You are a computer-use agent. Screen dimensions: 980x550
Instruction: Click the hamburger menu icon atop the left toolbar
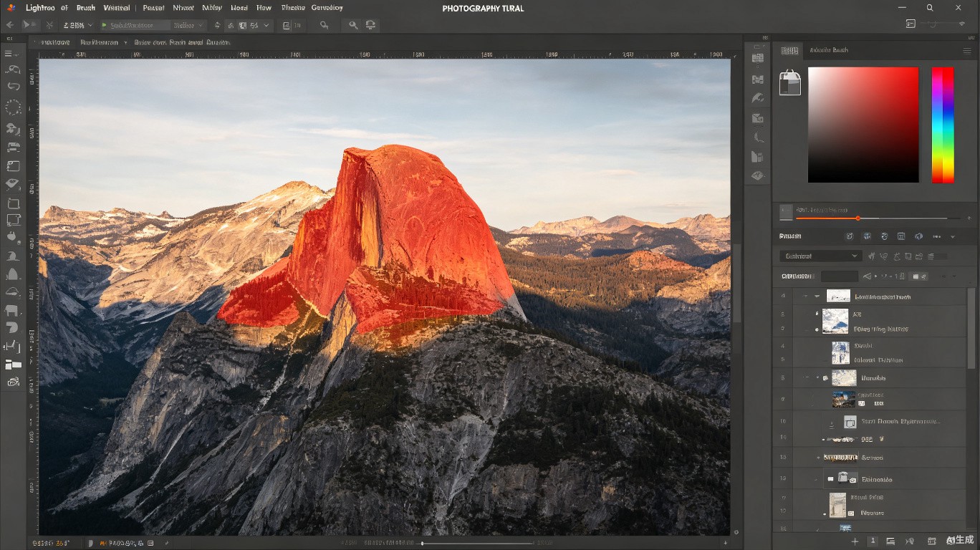[9, 54]
